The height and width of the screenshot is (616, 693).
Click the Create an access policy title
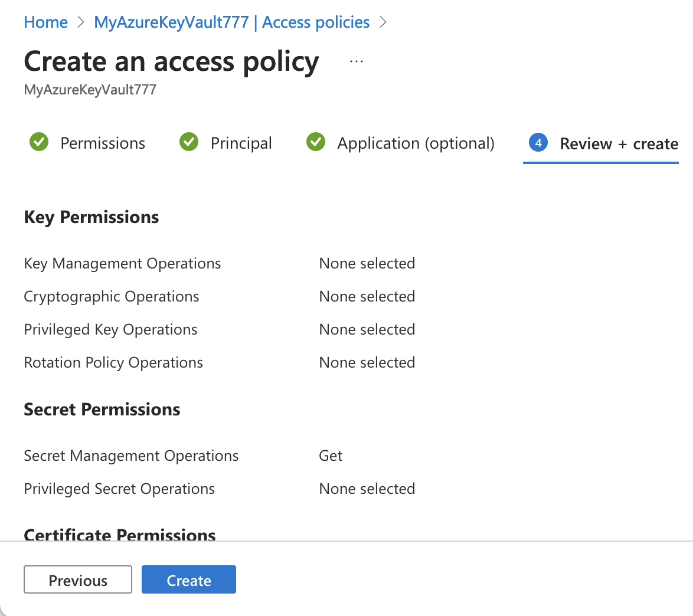(x=171, y=61)
